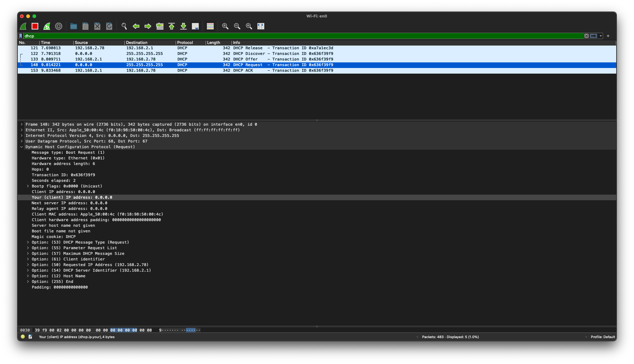Toggle packet colorizing rules
Screen dimensions: 634x364
[x=210, y=26]
